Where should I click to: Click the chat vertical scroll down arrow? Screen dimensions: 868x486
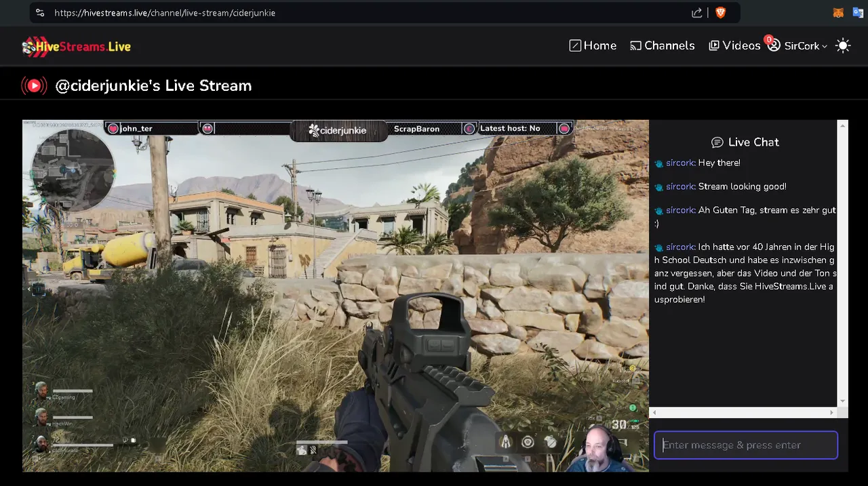(x=842, y=401)
